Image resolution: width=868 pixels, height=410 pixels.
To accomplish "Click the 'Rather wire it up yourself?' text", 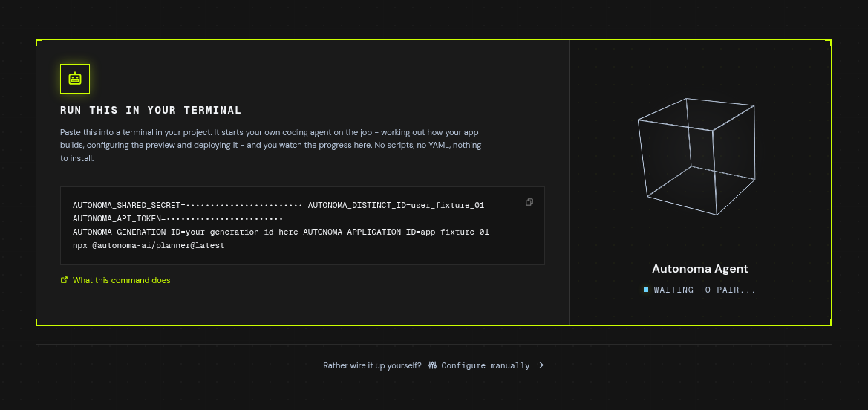I will pos(372,365).
